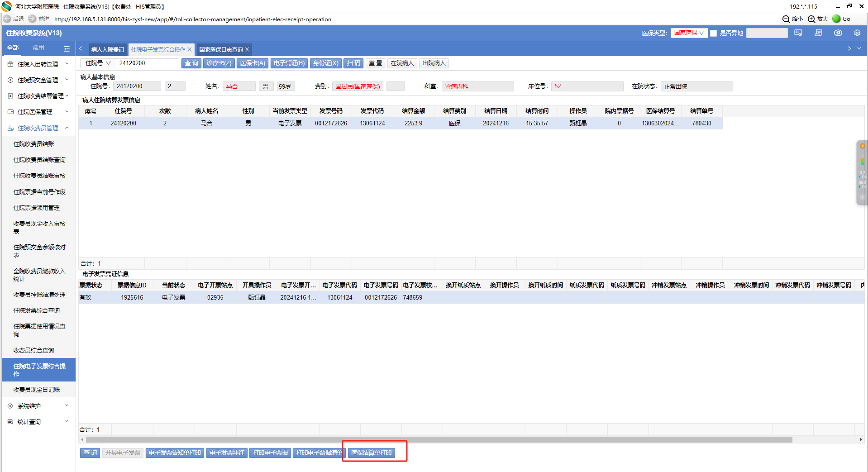Click the screen layout icon in header
Image resolution: width=868 pixels, height=472 pixels.
click(x=798, y=33)
